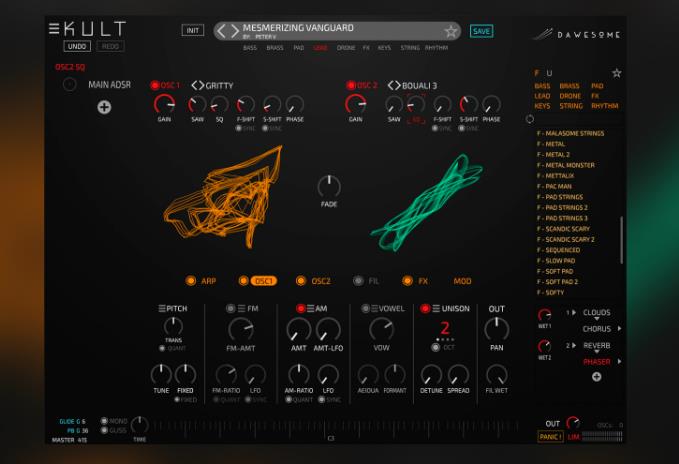Click the LIM limiter label

coord(573,437)
